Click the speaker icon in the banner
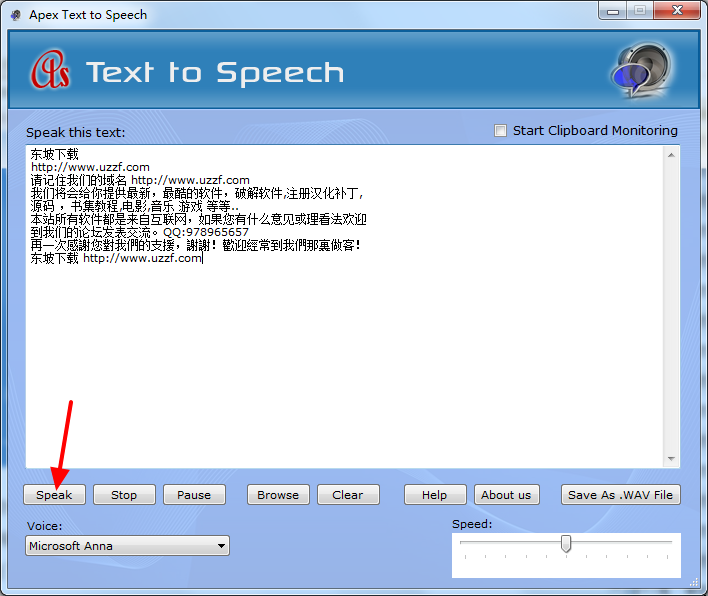The height and width of the screenshot is (596, 708). point(642,70)
